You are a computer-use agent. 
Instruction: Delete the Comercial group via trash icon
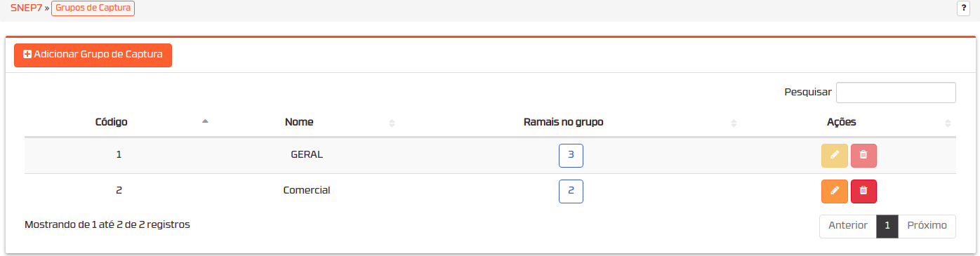point(863,191)
